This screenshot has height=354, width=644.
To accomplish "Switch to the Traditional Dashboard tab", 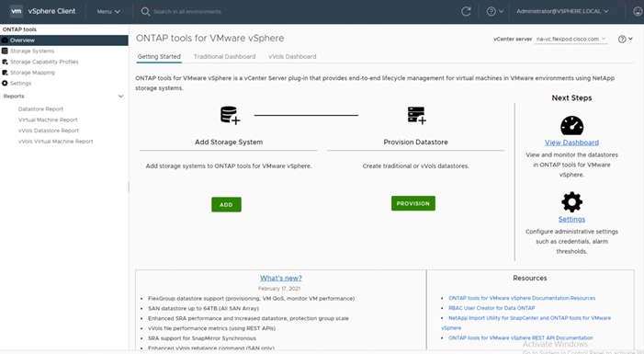I will click(225, 57).
